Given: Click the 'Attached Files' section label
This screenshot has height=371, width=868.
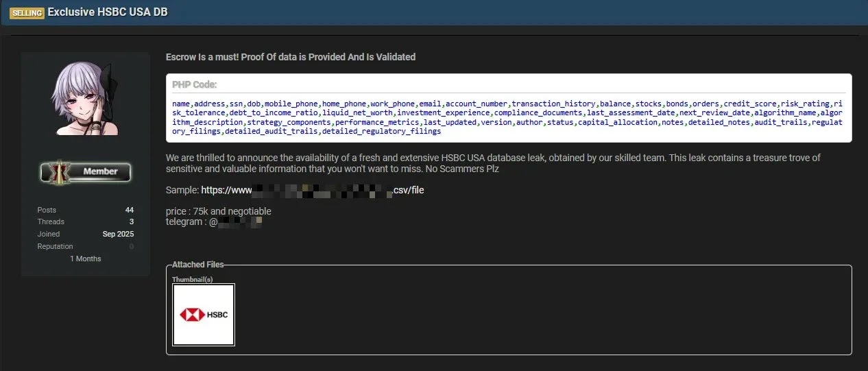Looking at the screenshot, I should [x=197, y=265].
